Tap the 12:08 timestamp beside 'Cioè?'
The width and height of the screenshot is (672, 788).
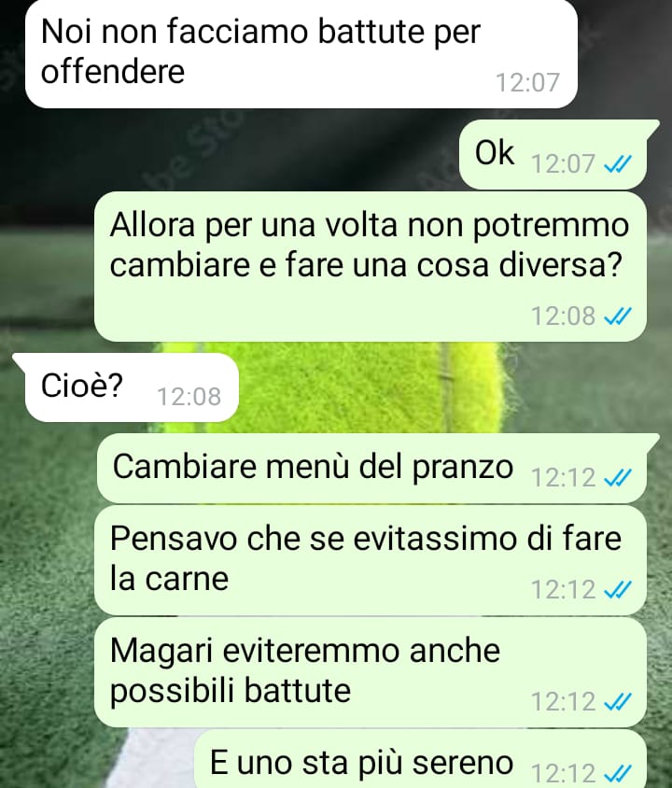[189, 397]
